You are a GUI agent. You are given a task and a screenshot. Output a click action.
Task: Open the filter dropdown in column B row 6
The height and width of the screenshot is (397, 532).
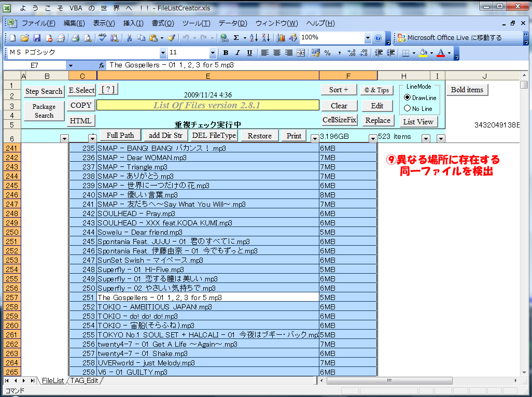click(x=64, y=138)
